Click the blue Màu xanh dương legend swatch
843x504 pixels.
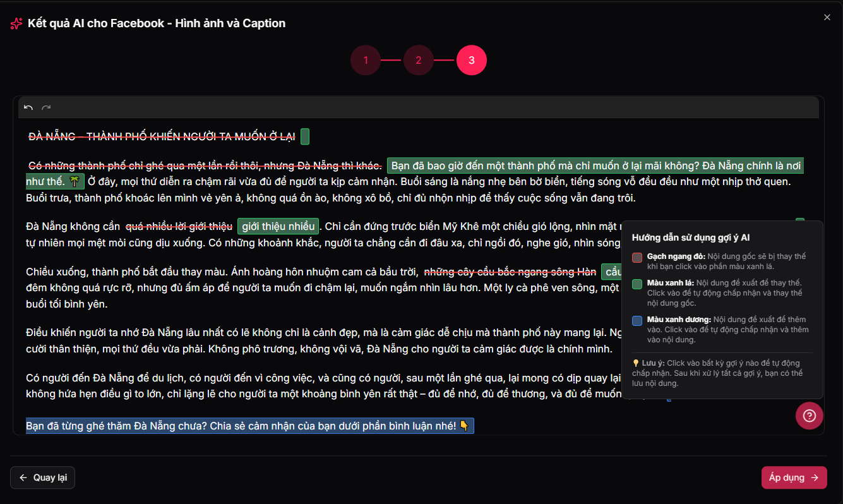637,320
